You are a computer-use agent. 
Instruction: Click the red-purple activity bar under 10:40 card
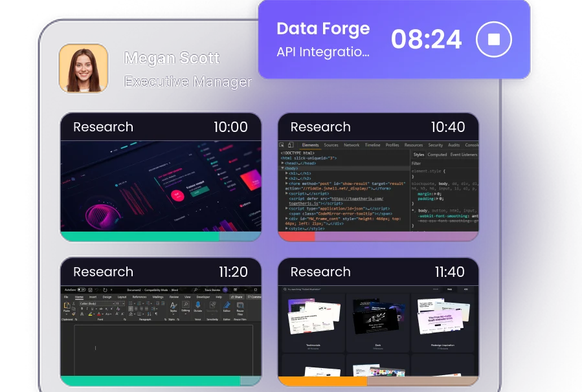378,236
